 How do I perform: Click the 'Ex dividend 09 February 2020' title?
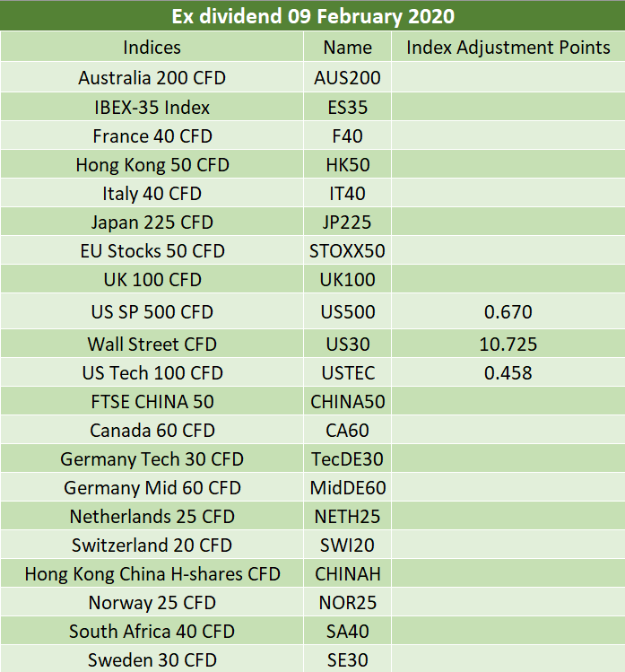tap(313, 16)
